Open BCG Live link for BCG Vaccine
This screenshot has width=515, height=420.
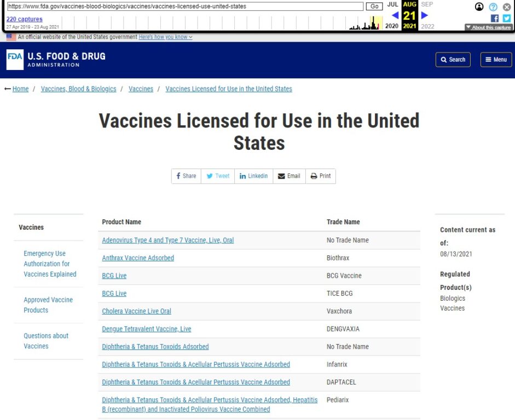pos(114,276)
